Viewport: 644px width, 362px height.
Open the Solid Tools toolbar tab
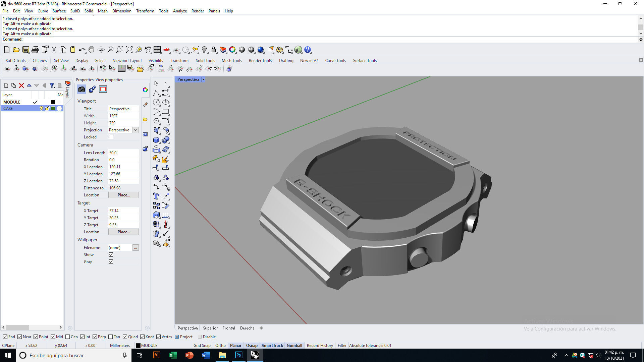(205, 61)
